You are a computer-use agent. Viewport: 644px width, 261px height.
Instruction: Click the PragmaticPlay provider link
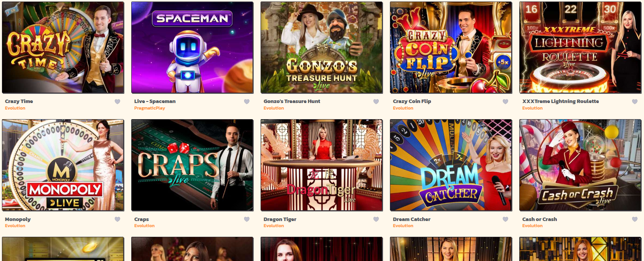click(x=150, y=108)
